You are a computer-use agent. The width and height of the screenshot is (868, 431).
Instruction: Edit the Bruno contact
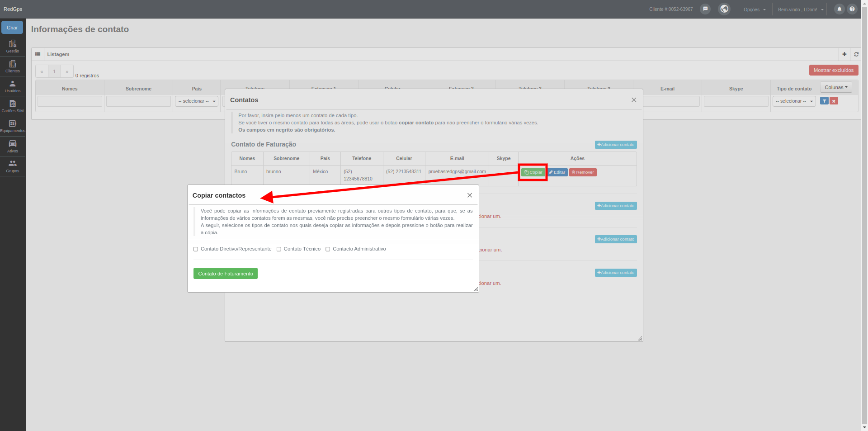(557, 172)
